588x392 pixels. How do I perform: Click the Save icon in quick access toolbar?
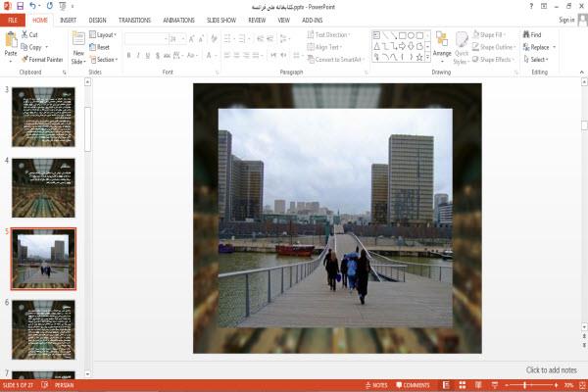20,7
